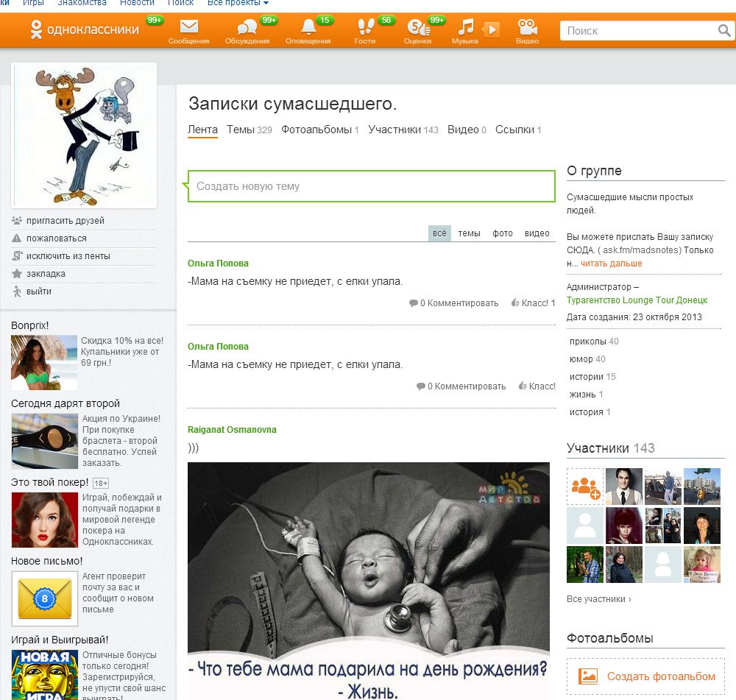Select the всё feed filter
Screen dimensions: 736x700
tap(439, 233)
